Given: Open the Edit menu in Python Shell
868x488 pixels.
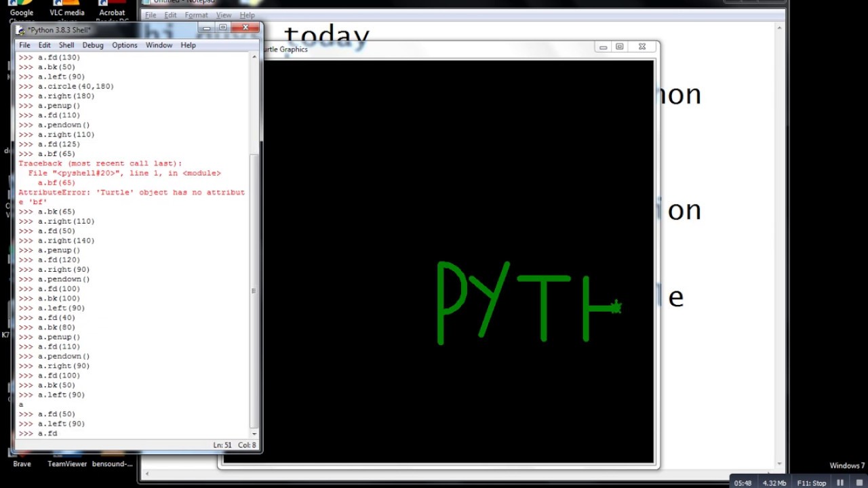Looking at the screenshot, I should (x=45, y=45).
